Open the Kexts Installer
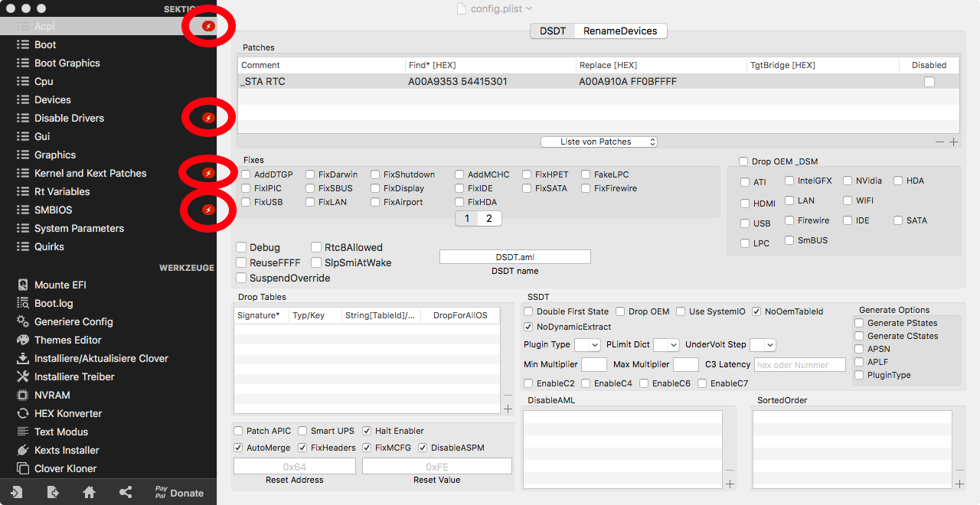980x505 pixels. (67, 450)
